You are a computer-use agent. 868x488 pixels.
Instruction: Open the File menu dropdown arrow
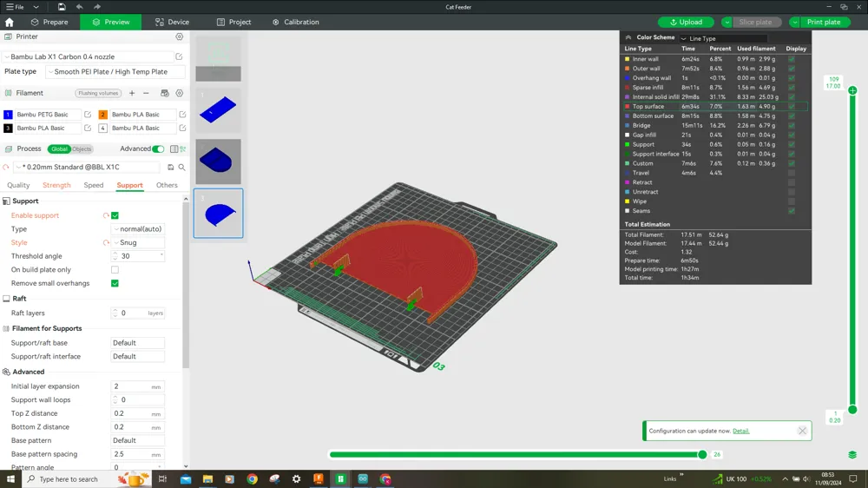(x=36, y=7)
